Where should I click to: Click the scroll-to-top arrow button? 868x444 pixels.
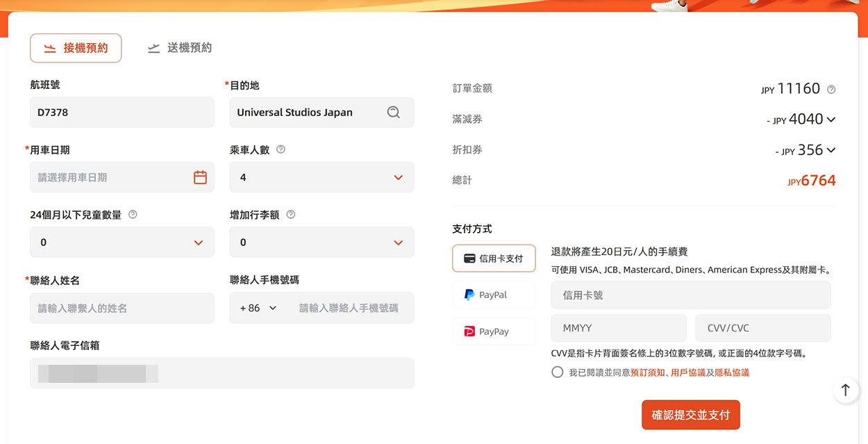(845, 390)
